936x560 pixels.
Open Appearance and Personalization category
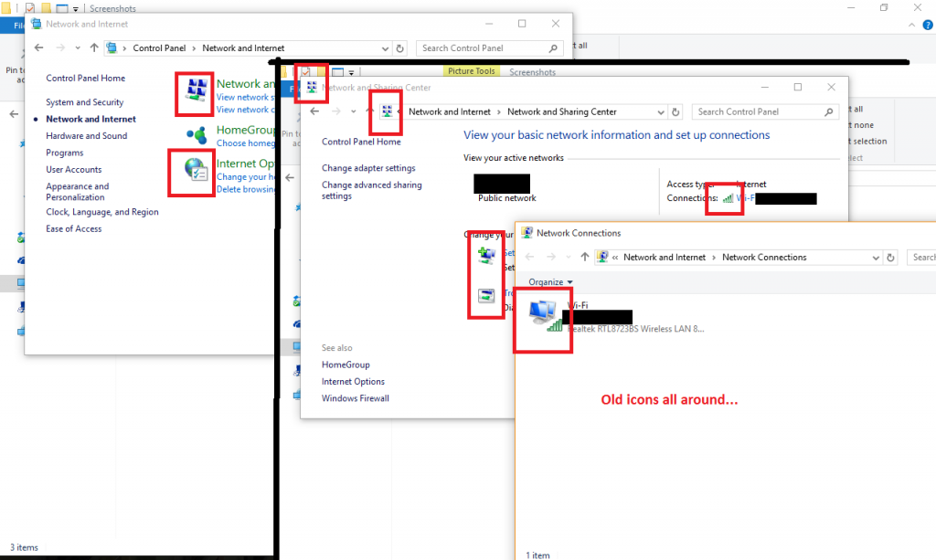[78, 192]
